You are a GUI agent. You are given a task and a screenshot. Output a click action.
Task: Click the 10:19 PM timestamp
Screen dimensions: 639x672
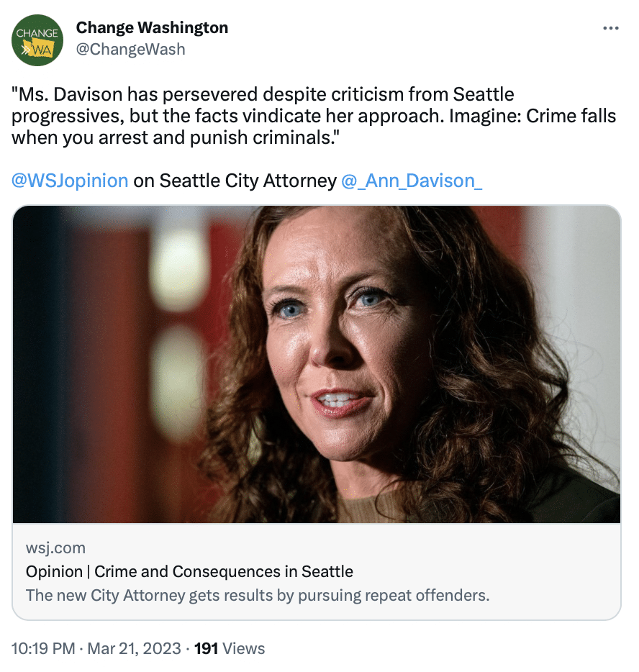(43, 648)
